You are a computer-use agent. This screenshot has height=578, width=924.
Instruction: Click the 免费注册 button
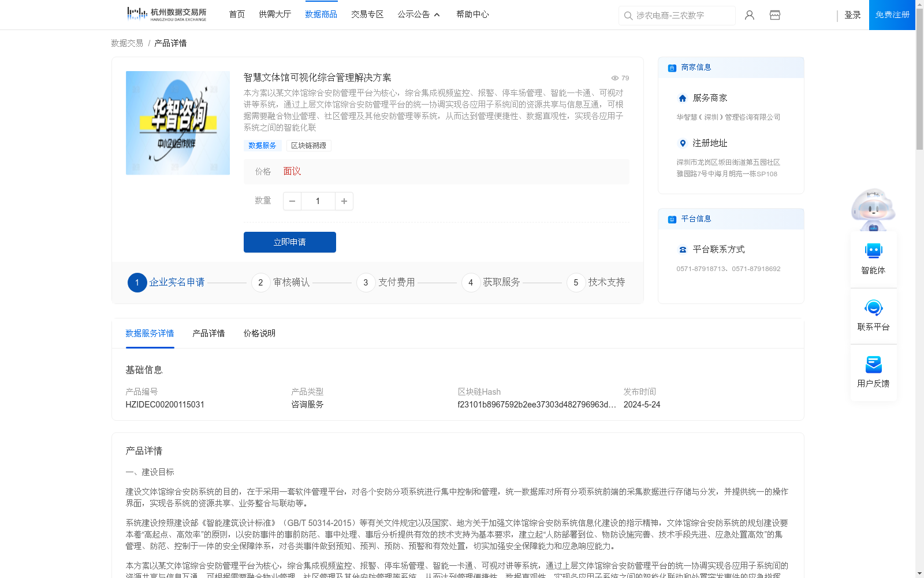(892, 15)
